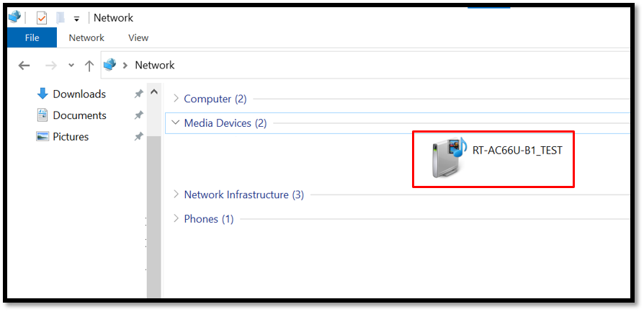This screenshot has width=644, height=312.
Task: Click the Forward navigation arrow
Action: coord(50,66)
